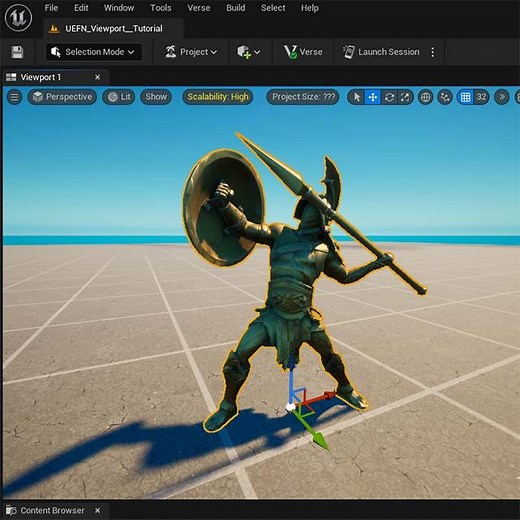Viewport: 520px width, 520px height.
Task: Open the File menu
Action: pyautogui.click(x=51, y=8)
